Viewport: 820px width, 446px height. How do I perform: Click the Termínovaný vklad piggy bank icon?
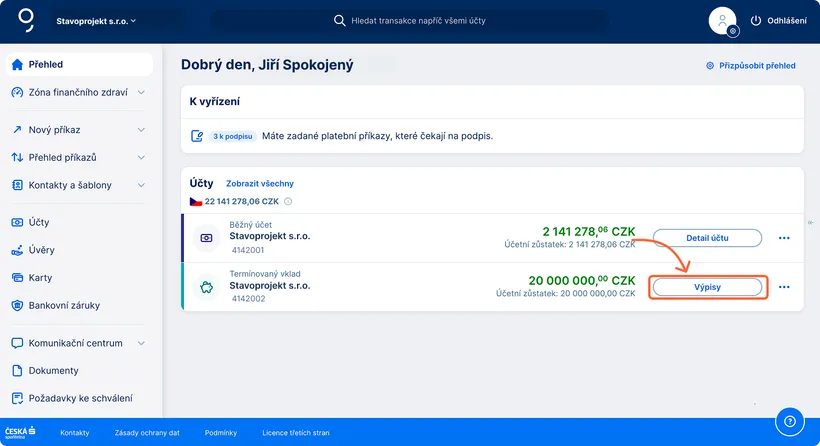pyautogui.click(x=207, y=287)
